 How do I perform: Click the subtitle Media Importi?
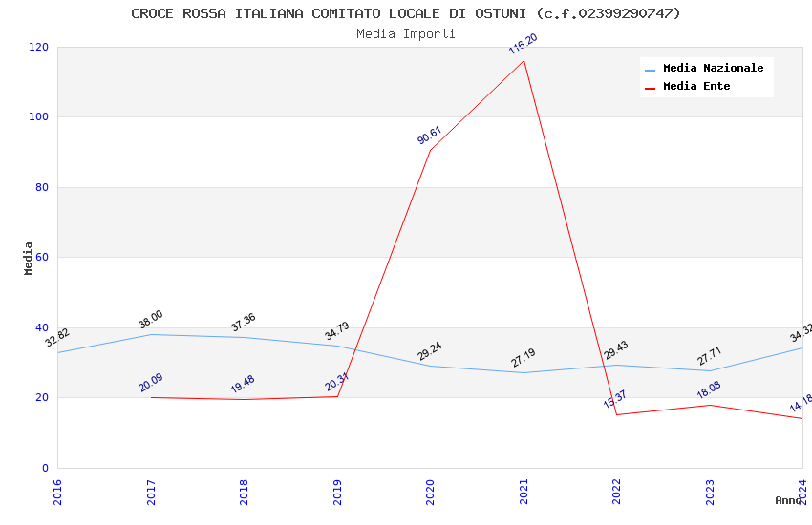[x=405, y=34]
